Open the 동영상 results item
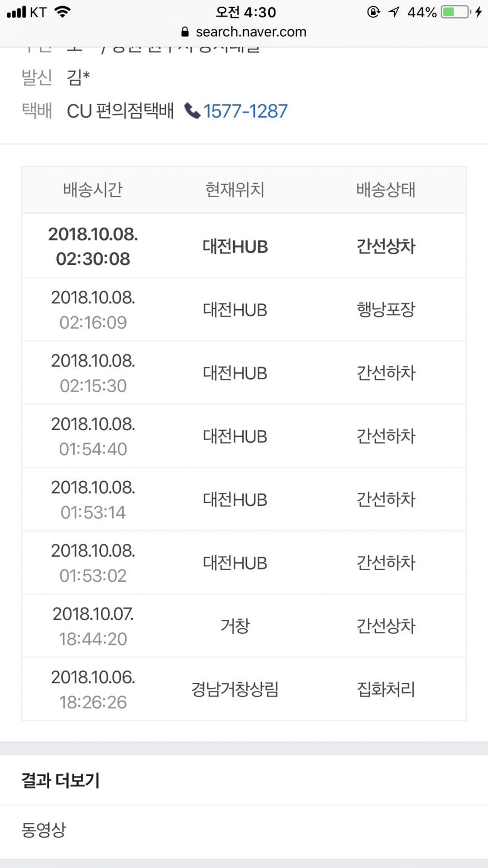The image size is (488, 868). (44, 830)
